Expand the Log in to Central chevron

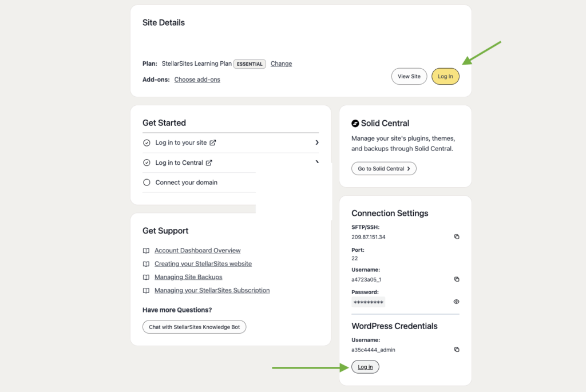tap(317, 162)
